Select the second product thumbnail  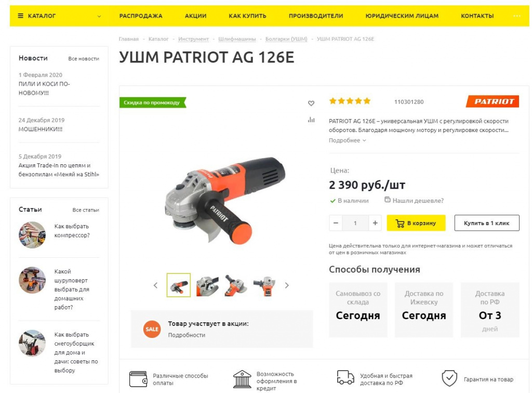tap(207, 285)
